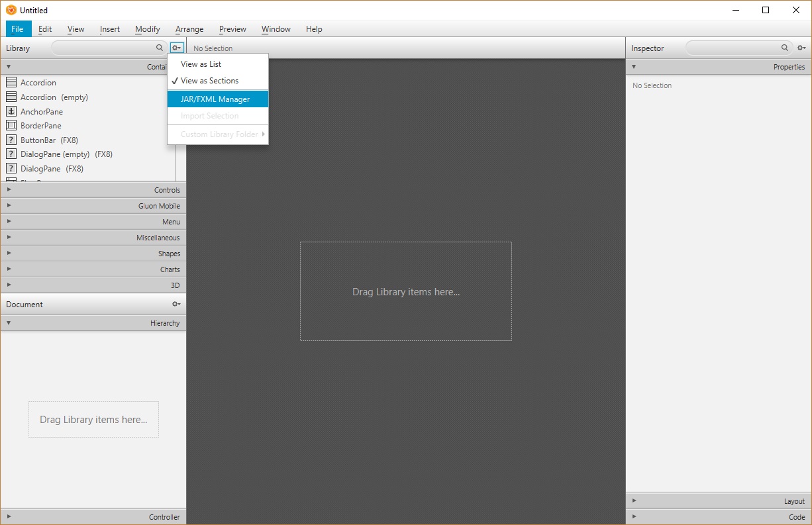Pick the DialogPane (empty) (FX8) icon

[x=11, y=154]
